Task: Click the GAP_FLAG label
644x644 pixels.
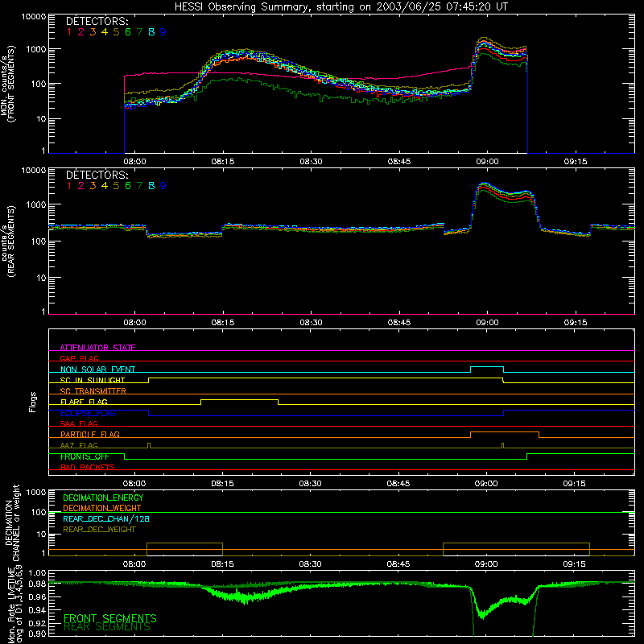Action: point(79,358)
